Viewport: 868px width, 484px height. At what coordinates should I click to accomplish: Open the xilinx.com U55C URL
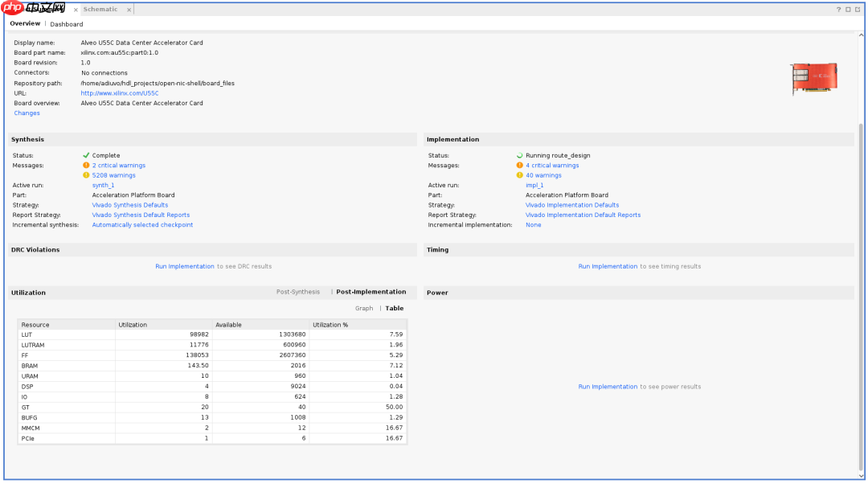(x=120, y=93)
